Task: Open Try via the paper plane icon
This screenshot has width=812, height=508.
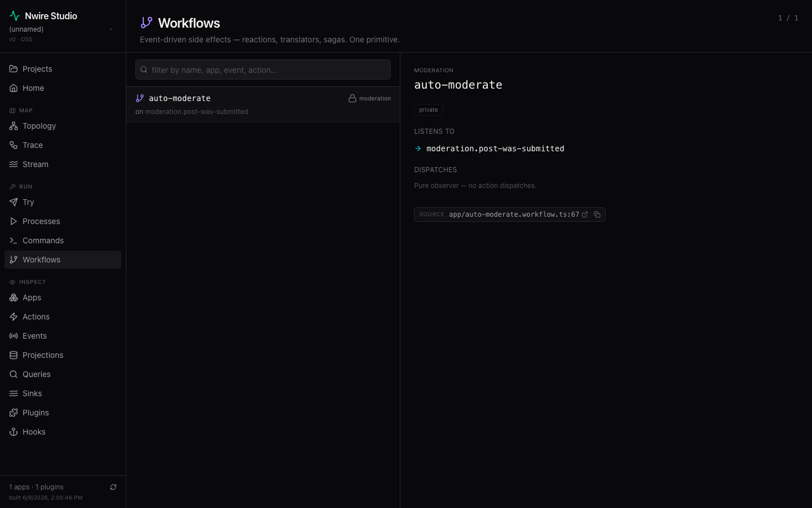Action: point(14,202)
